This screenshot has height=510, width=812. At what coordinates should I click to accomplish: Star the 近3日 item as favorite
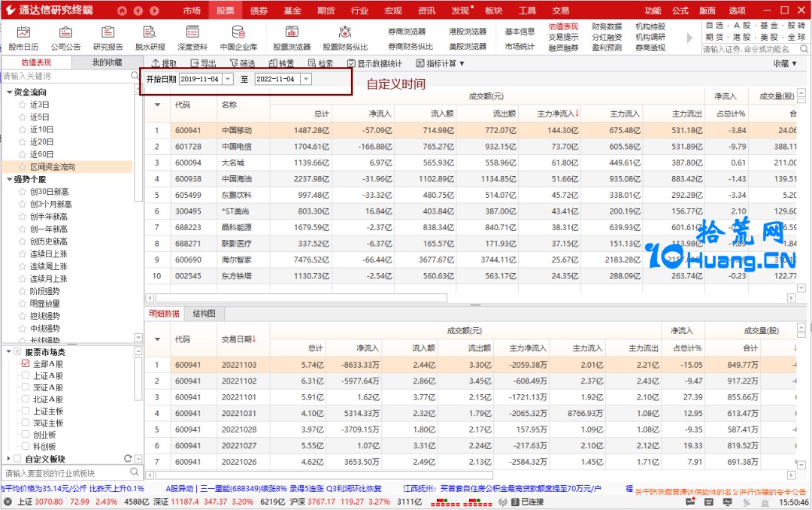point(23,104)
